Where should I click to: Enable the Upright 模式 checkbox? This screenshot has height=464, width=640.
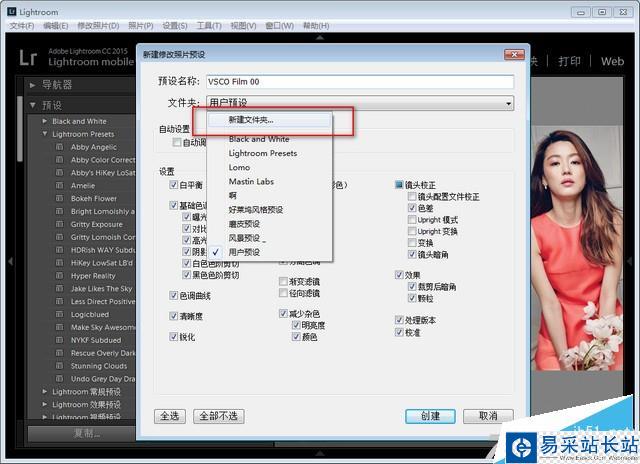pos(412,220)
